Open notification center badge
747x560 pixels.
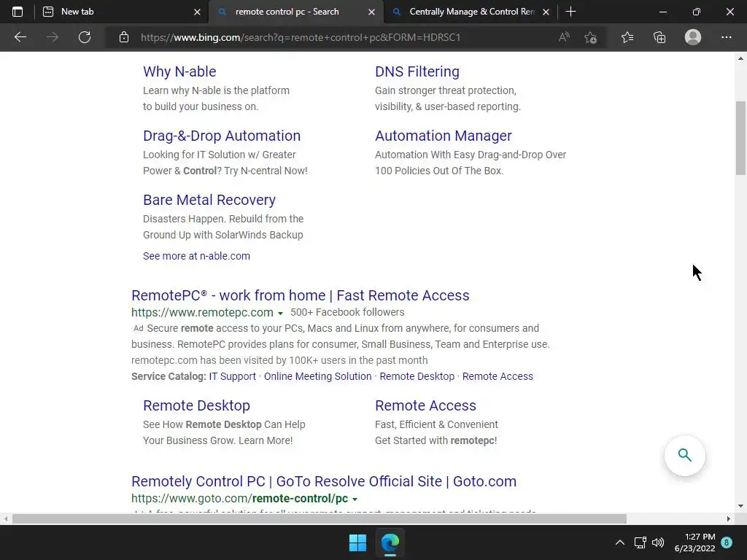727,542
